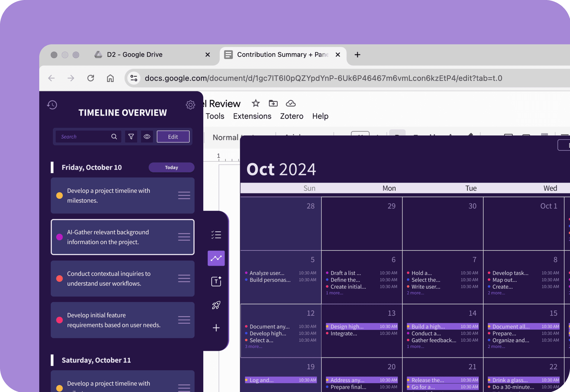
Task: Open the history clock icon
Action: (52, 105)
